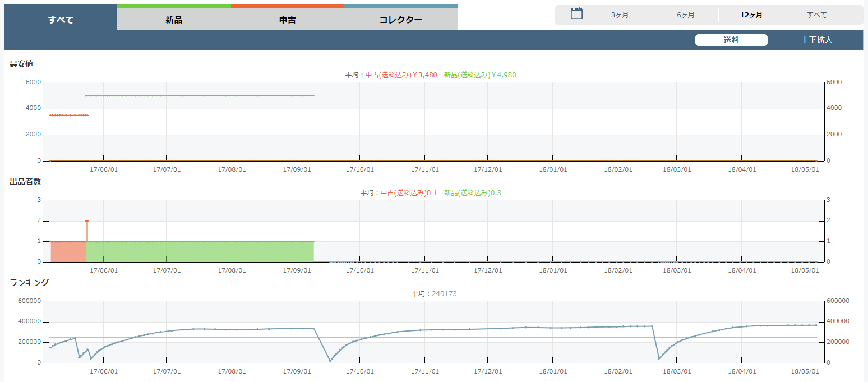868x382 pixels.
Task: Click the horizontal average line in ランキング chart
Action: click(x=449, y=337)
